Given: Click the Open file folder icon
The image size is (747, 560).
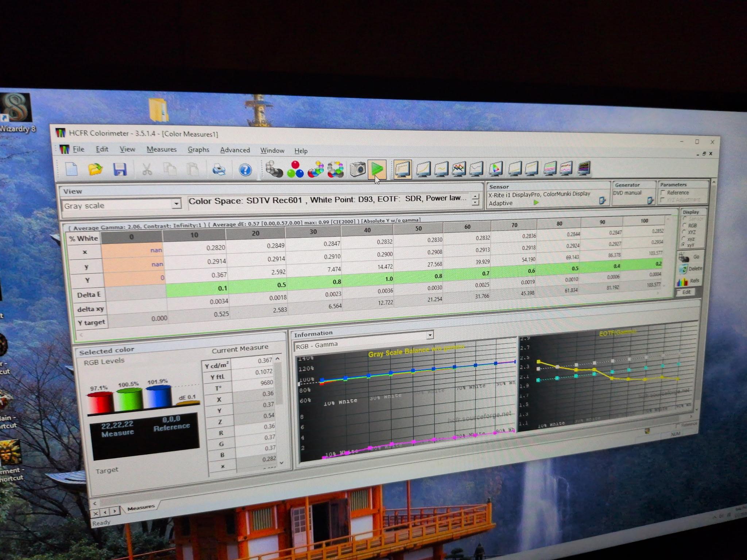Looking at the screenshot, I should pos(95,170).
